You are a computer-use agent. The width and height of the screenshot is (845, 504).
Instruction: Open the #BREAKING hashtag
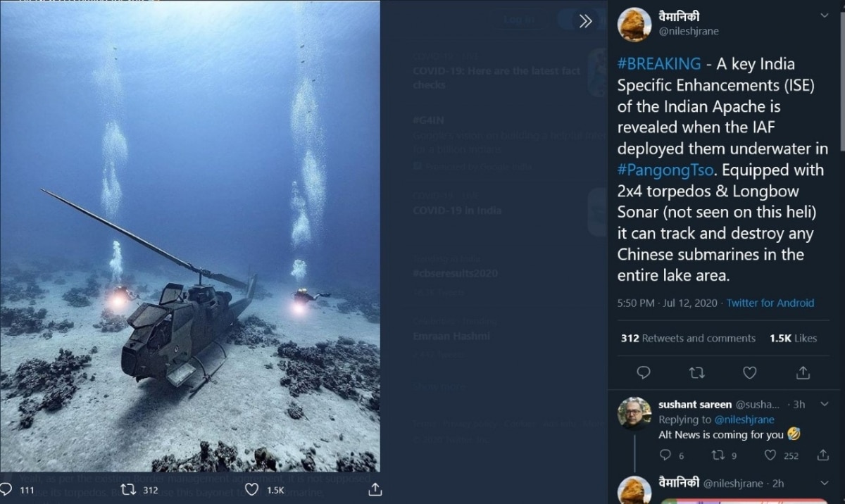(659, 64)
